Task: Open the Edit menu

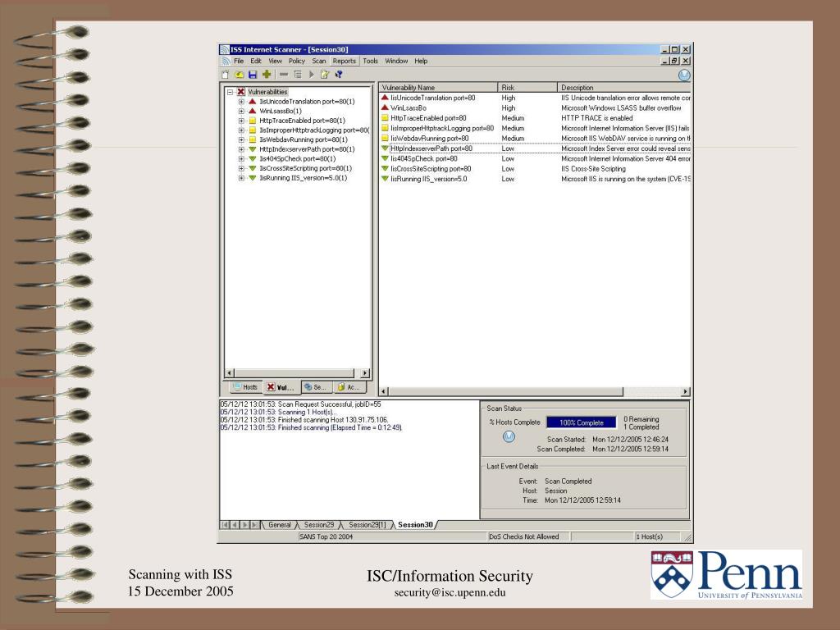Action: pos(256,61)
